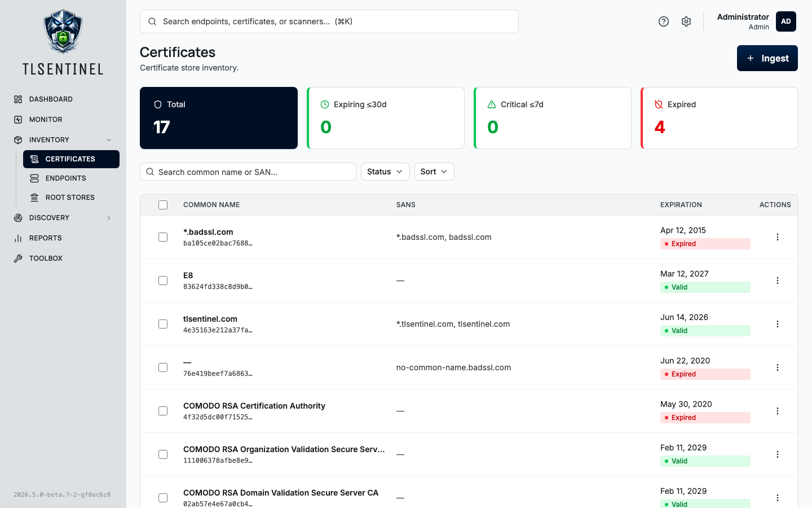Filter by the Expired 4 card

coord(720,118)
